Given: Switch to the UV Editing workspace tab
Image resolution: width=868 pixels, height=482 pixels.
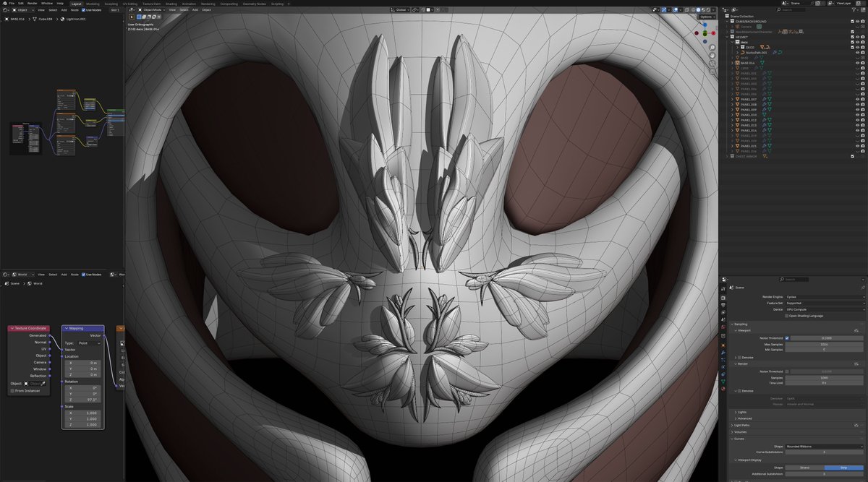Looking at the screenshot, I should coord(132,3).
